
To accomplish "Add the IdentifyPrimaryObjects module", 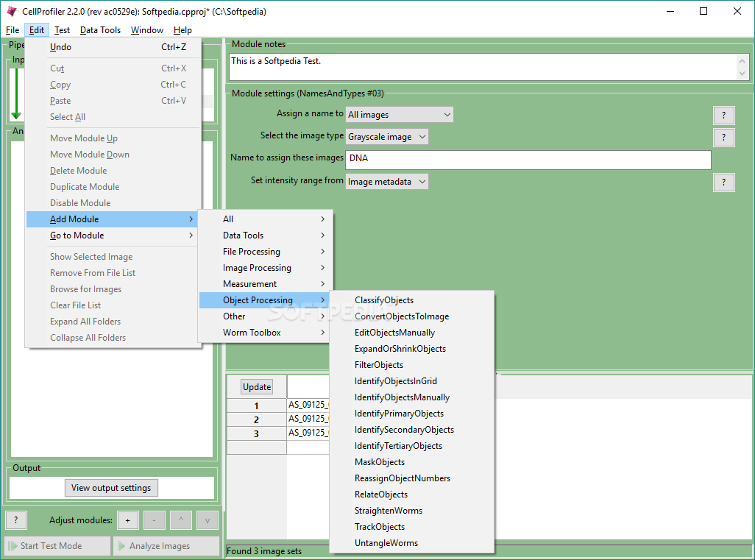I will 412,414.
